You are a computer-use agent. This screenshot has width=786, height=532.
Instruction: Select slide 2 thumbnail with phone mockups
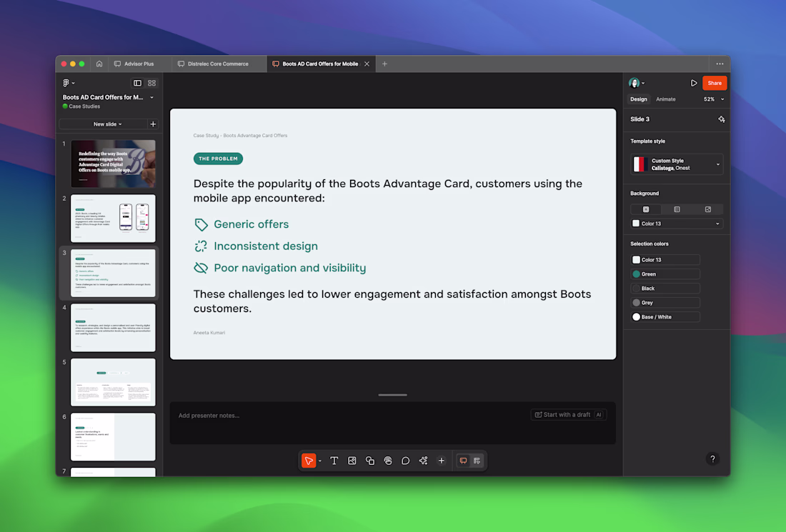[x=113, y=219]
